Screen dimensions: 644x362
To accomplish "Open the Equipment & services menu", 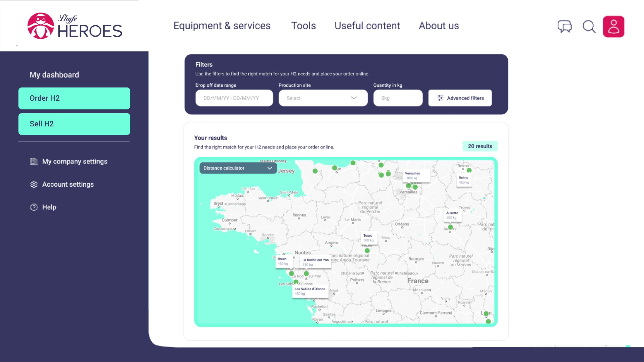I will coord(222,26).
